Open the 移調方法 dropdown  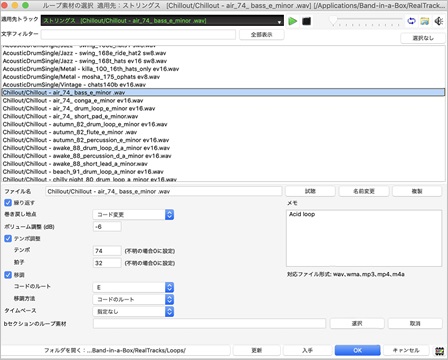point(133,299)
